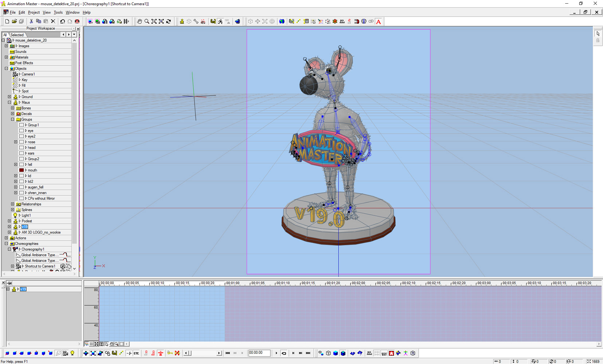Viewport: 603px width, 364px height.
Task: Open the File menu
Action: 13,12
